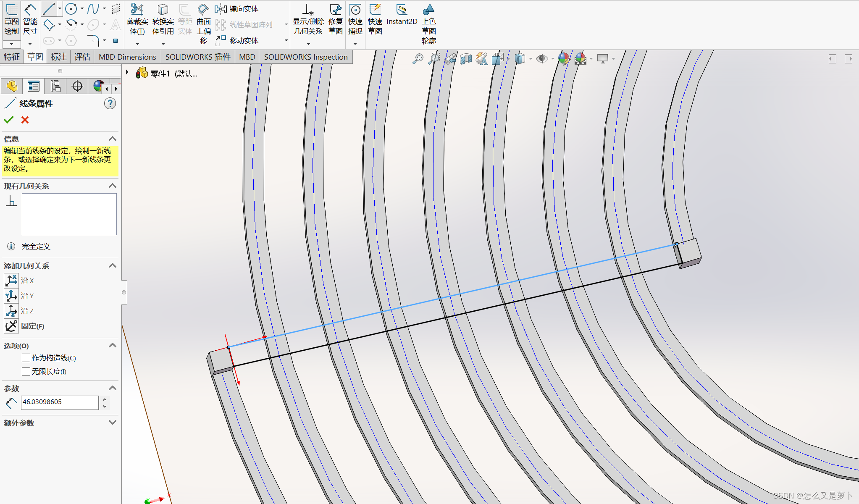Click Quick Snaps (快速捕捉) icon
The width and height of the screenshot is (859, 504).
click(355, 9)
